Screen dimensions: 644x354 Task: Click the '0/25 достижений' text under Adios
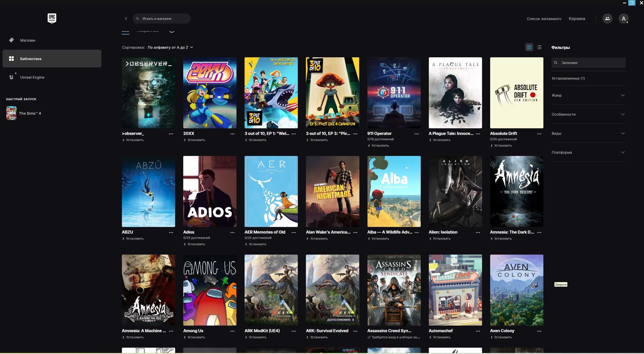click(197, 238)
